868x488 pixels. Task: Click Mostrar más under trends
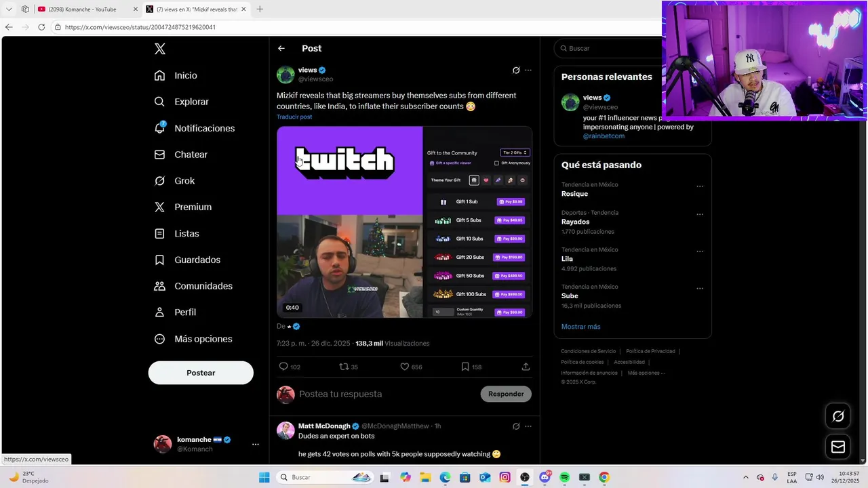tap(580, 327)
